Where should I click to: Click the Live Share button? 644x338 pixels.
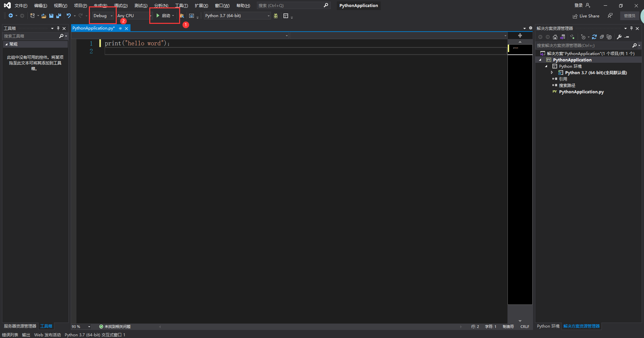[x=586, y=16]
